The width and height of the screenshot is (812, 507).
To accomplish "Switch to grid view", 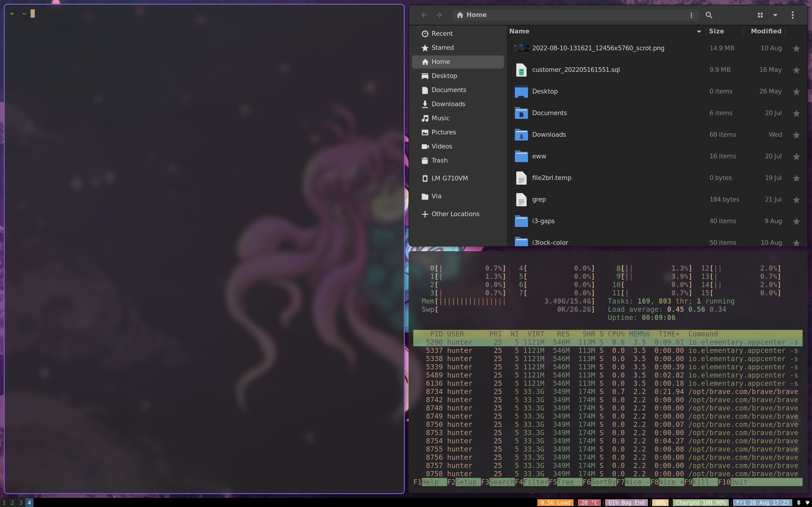I will (x=760, y=15).
